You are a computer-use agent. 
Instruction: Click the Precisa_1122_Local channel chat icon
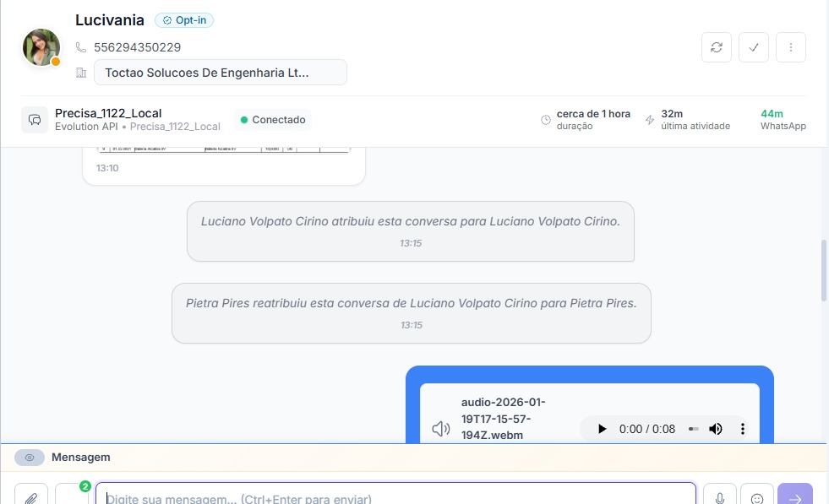click(x=35, y=120)
